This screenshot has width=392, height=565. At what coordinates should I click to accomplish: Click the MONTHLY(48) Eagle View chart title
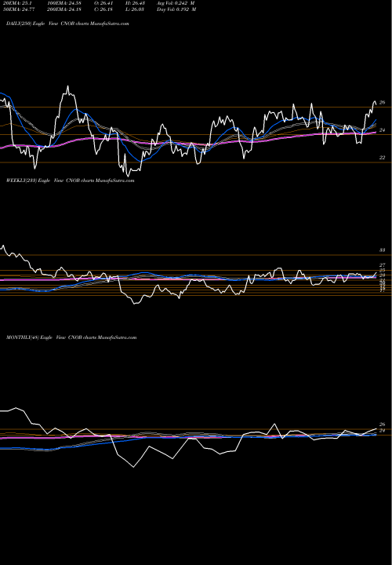pos(71,337)
